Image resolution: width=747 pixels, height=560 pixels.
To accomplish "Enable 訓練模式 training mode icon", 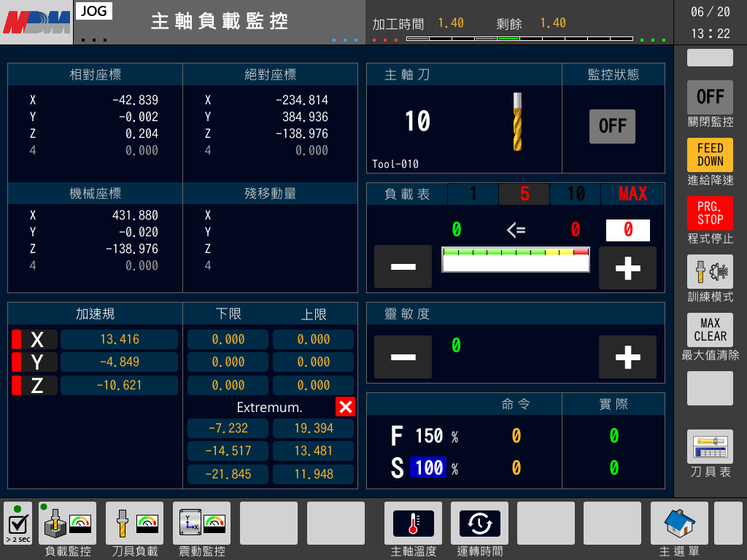I will point(710,272).
